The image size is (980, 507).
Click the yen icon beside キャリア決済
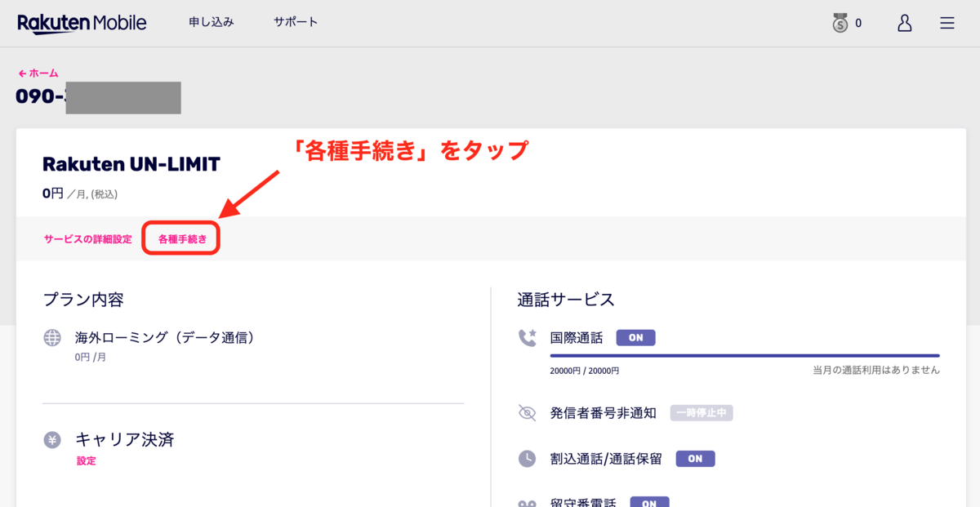(52, 440)
